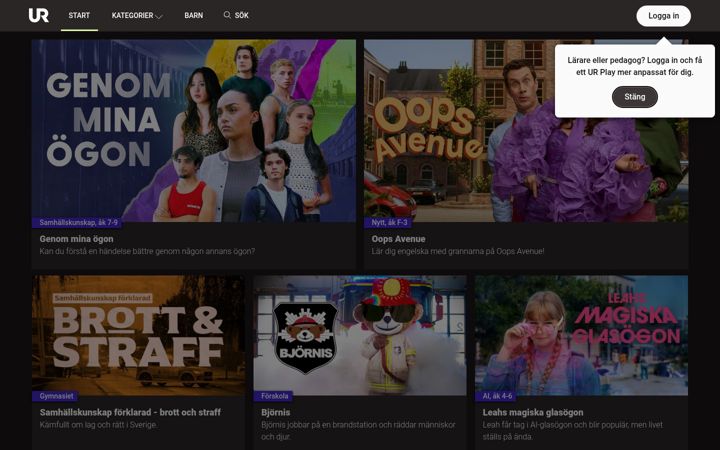
Task: Click the Logga in button
Action: [x=663, y=16]
